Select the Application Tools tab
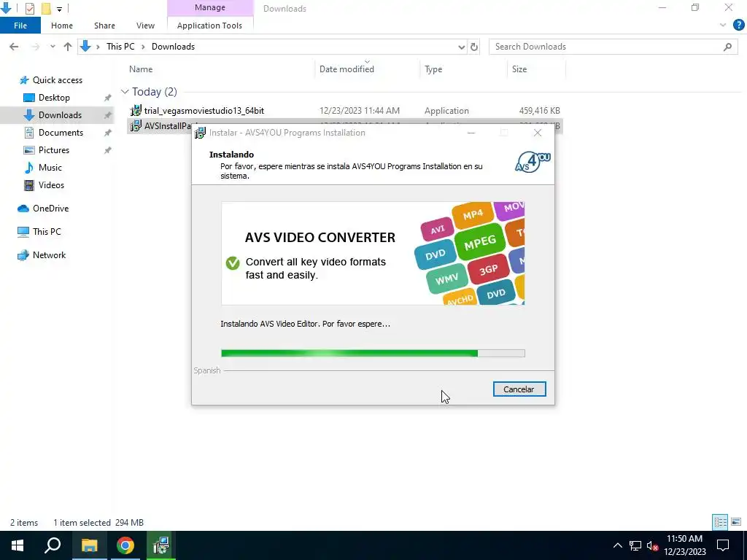 tap(209, 26)
